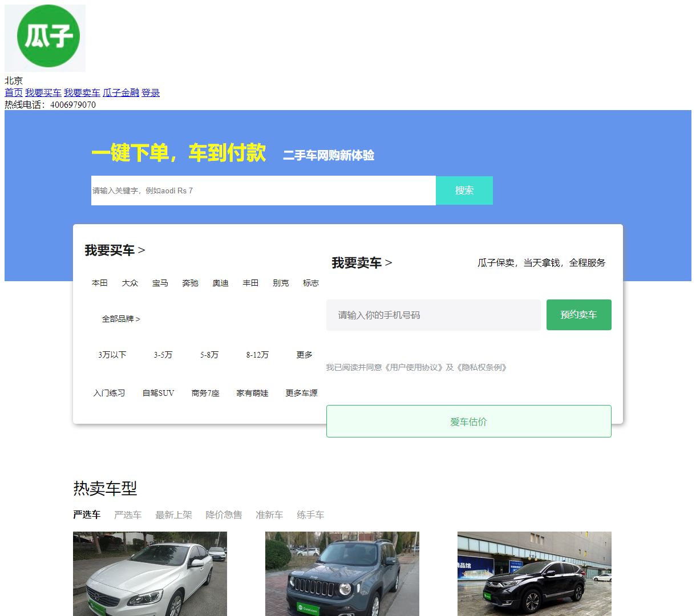Screen dimensions: 696x616
Task: Select the 3-5万 price range
Action: pos(163,355)
